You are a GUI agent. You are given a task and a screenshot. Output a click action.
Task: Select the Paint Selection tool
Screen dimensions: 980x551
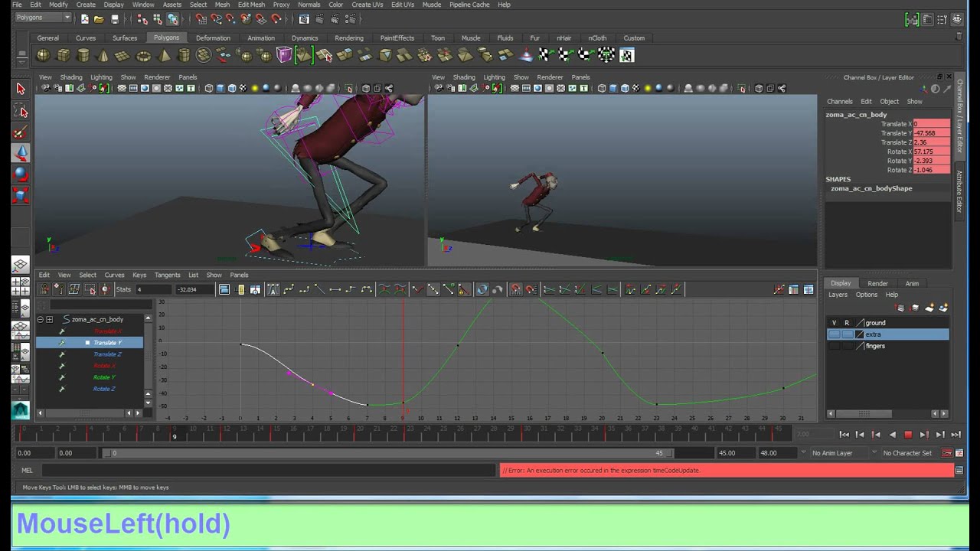(x=21, y=132)
